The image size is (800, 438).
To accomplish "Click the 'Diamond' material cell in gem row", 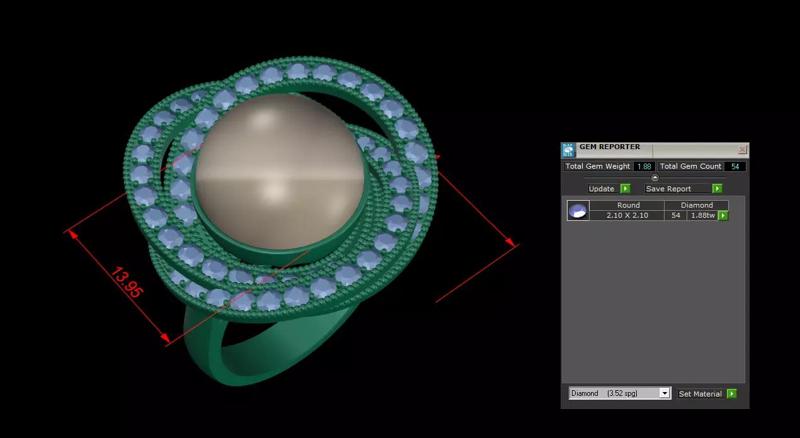I will 696,205.
